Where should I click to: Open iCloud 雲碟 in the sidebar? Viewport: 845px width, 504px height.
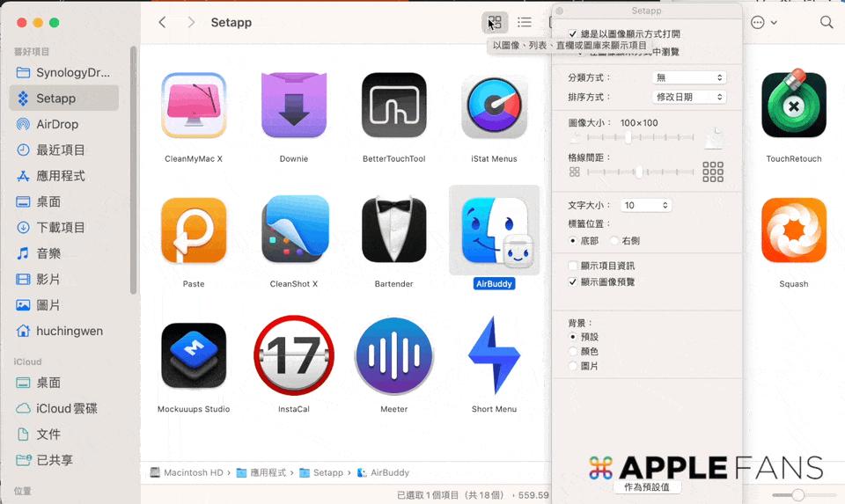(63, 409)
